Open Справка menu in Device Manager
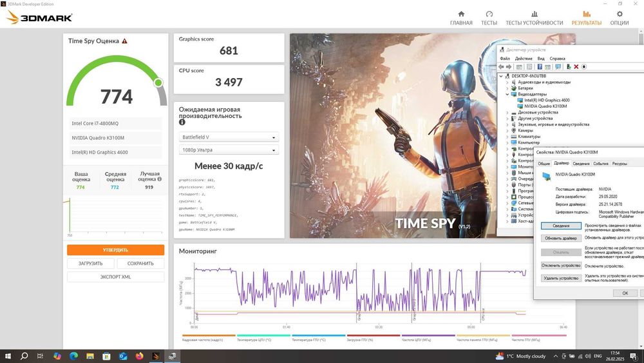The width and height of the screenshot is (644, 363). [557, 59]
